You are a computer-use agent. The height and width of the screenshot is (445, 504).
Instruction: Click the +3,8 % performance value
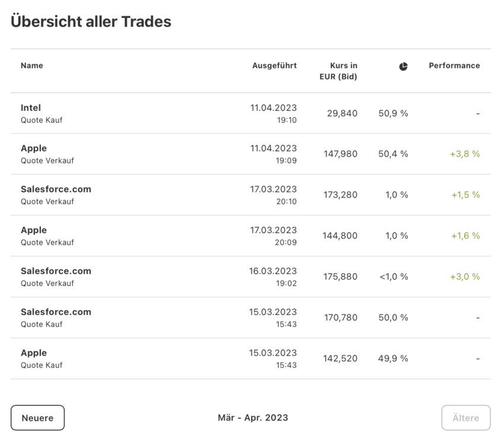coord(465,154)
